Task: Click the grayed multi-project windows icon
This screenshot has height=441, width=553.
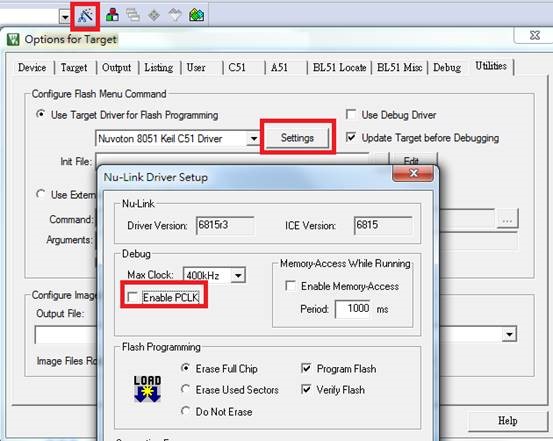Action: (x=133, y=15)
